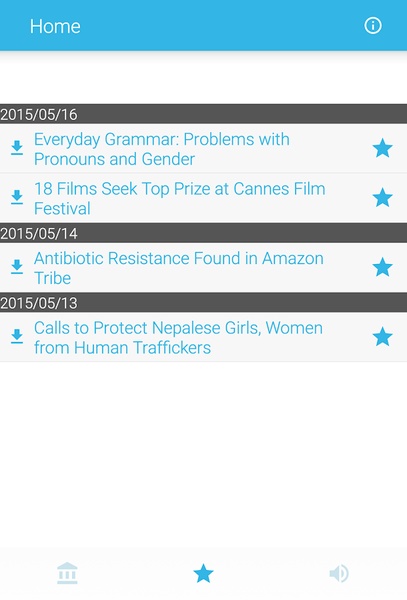Remove star from Nepalese Girls article
Image resolution: width=407 pixels, height=600 pixels.
pos(383,337)
